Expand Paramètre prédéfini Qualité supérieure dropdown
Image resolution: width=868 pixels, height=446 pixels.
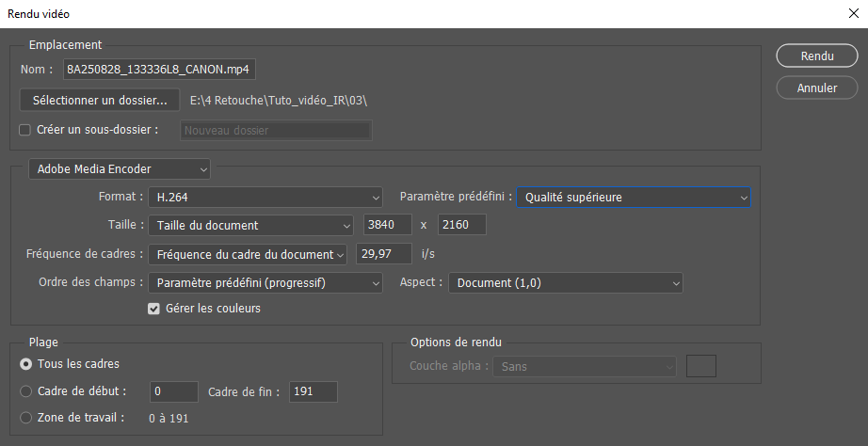633,198
